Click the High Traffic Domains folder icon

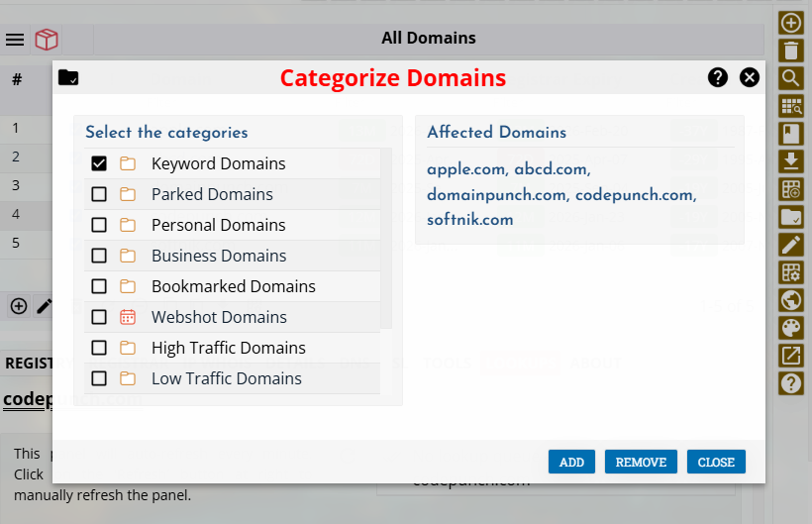(x=128, y=348)
